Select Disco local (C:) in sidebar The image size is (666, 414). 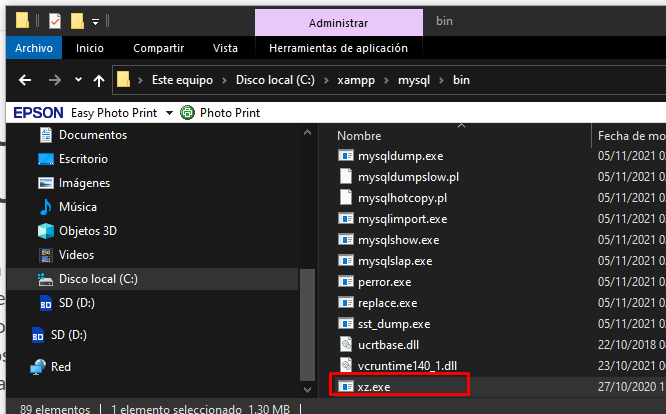click(98, 279)
